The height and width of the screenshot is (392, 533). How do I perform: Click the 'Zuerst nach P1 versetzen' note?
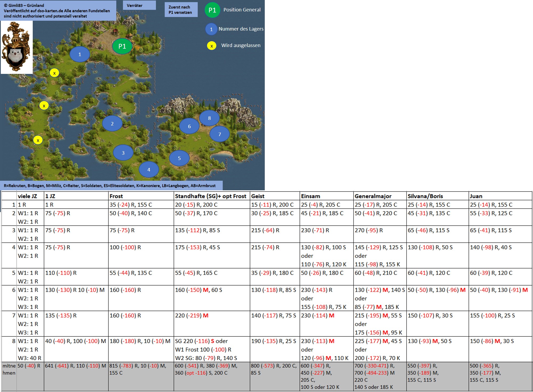click(181, 10)
